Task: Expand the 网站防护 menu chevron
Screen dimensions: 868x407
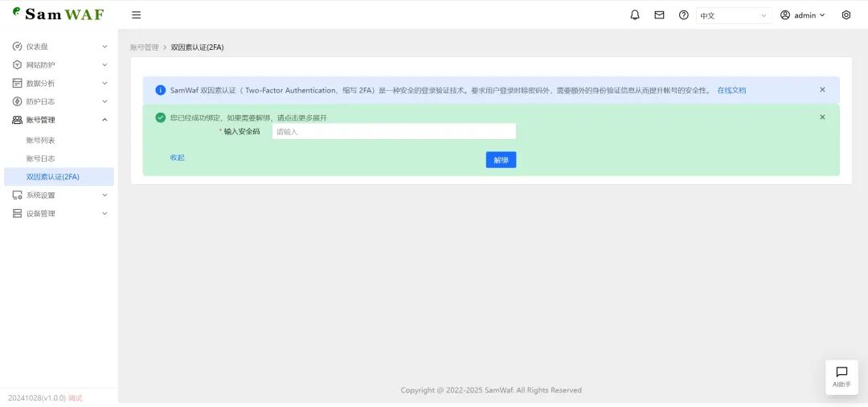Action: tap(104, 65)
